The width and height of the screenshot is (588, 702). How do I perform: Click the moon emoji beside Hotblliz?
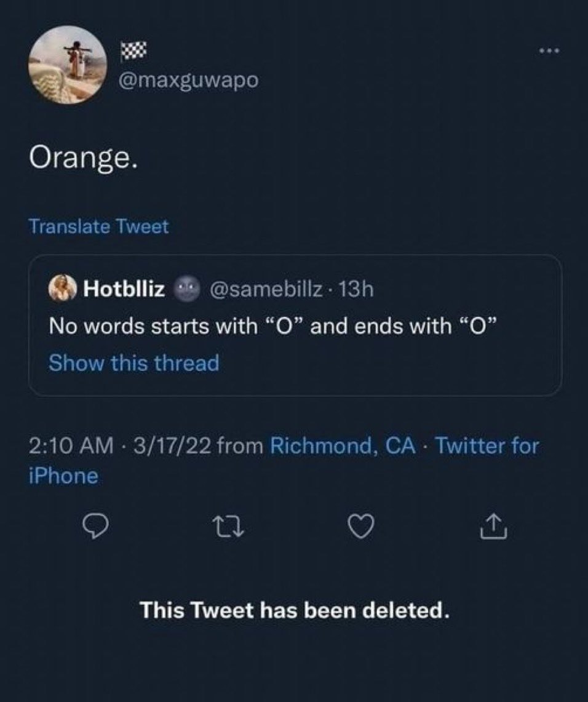click(189, 289)
